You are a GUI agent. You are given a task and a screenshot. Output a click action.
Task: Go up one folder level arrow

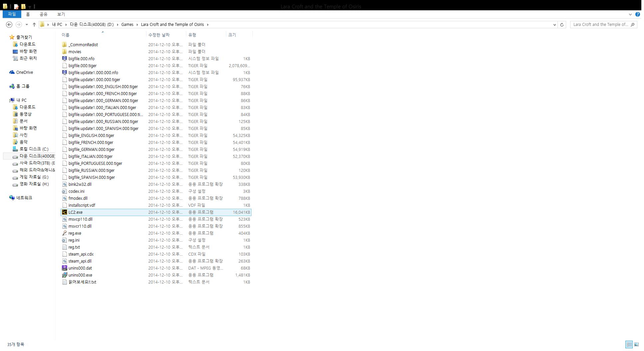[x=34, y=25]
